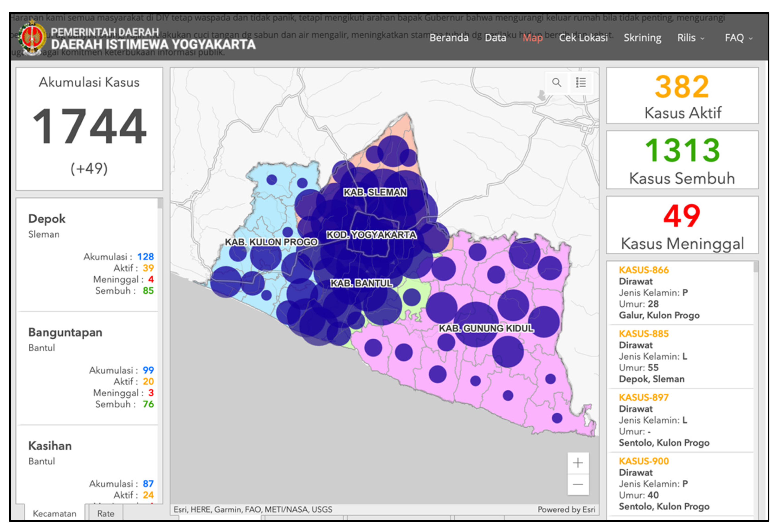
Task: Go to the Cek Lokasi page
Action: click(583, 38)
